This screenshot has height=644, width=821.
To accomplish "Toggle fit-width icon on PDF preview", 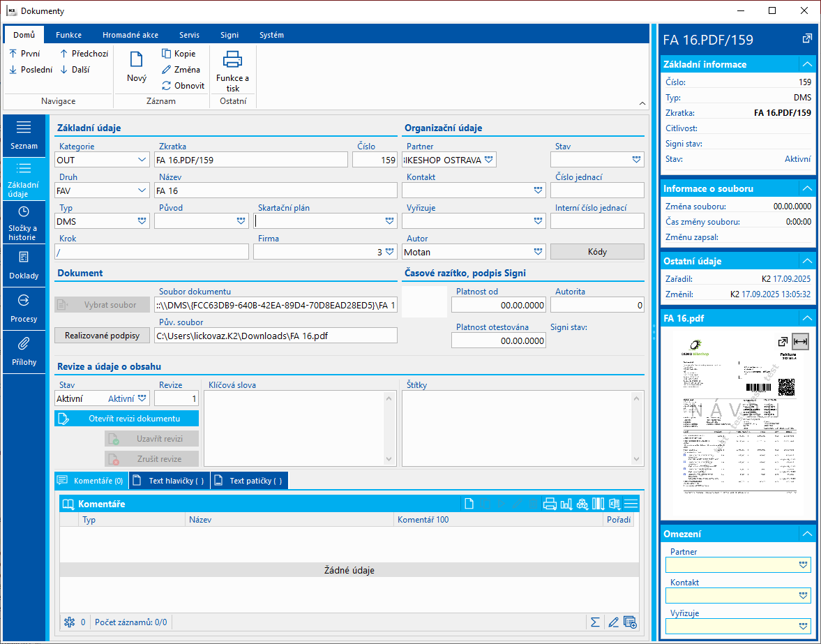I will click(x=800, y=342).
